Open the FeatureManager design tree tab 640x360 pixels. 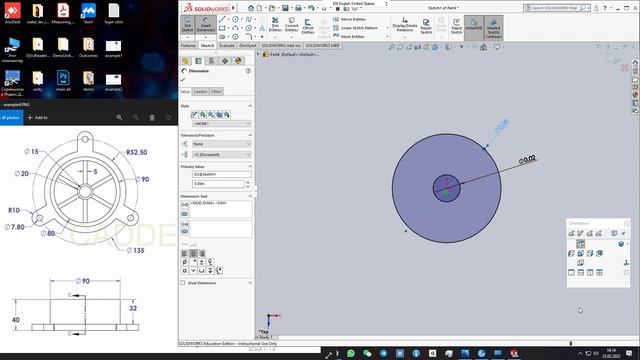[185, 61]
